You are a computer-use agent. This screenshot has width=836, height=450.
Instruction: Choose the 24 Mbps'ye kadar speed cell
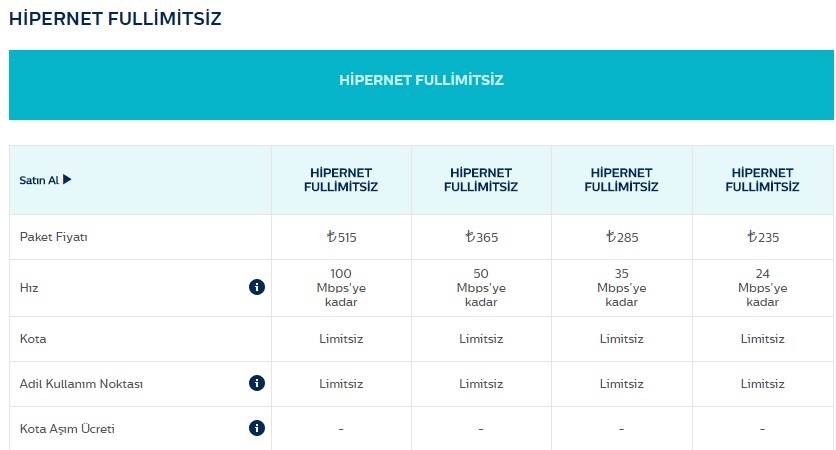point(762,288)
